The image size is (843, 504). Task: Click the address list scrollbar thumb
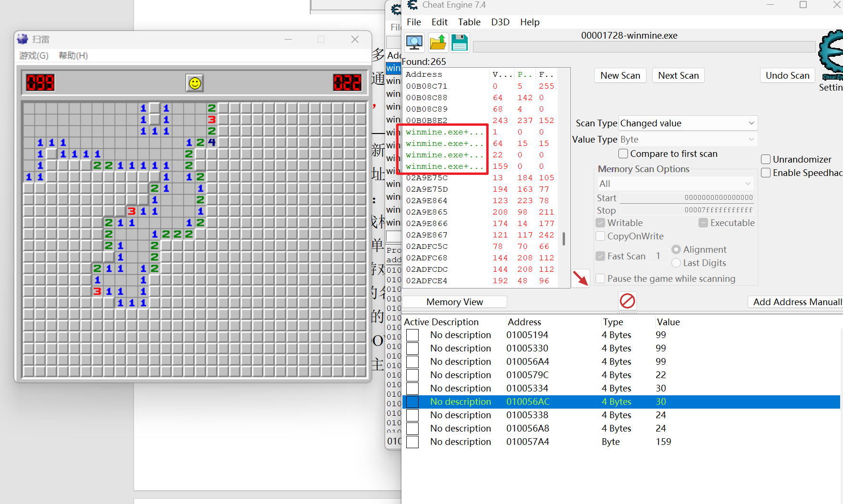pos(564,239)
